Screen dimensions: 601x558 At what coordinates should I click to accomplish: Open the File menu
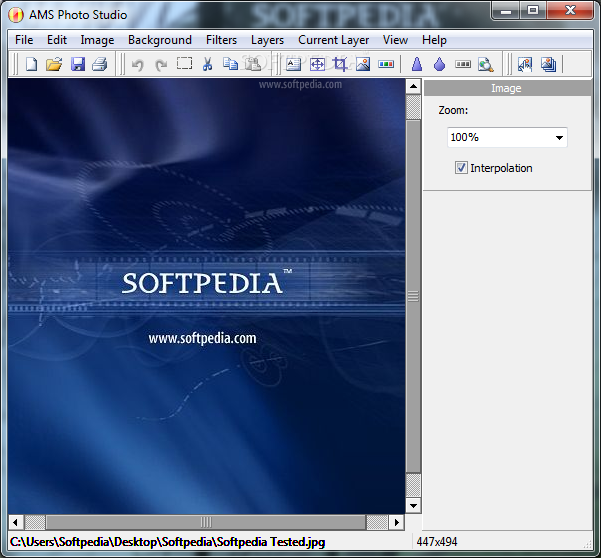pos(24,40)
